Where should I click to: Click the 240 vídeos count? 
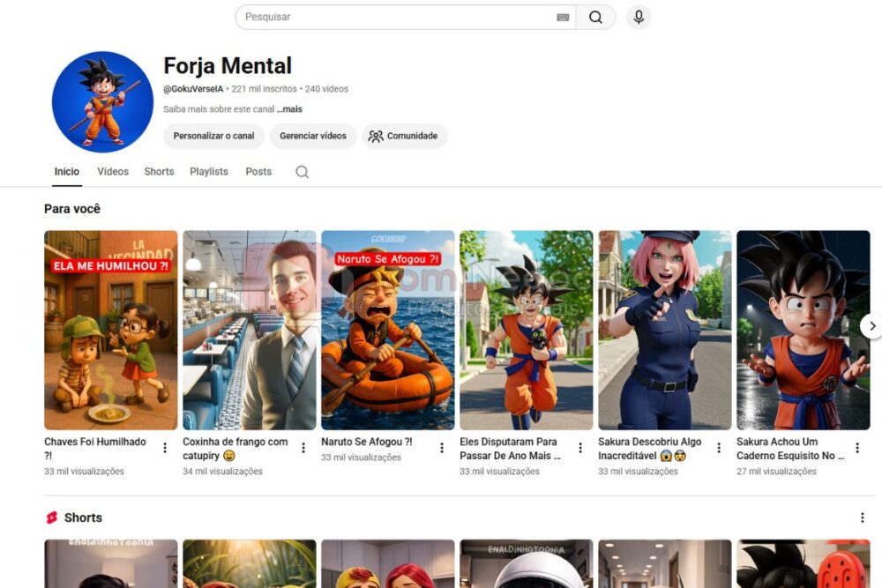click(326, 89)
